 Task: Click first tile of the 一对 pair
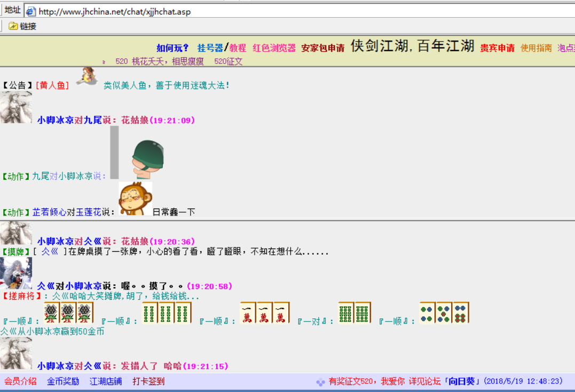[x=346, y=313]
